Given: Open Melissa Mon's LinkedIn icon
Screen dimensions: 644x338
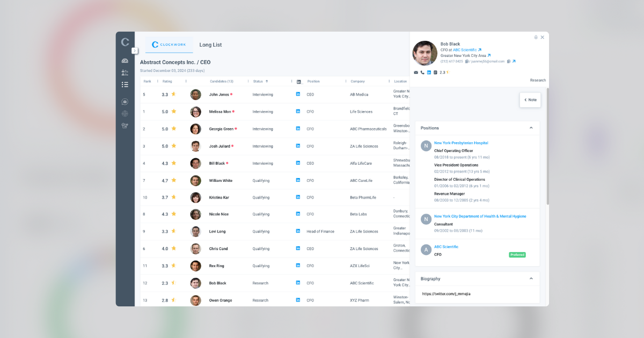Looking at the screenshot, I should click(298, 112).
